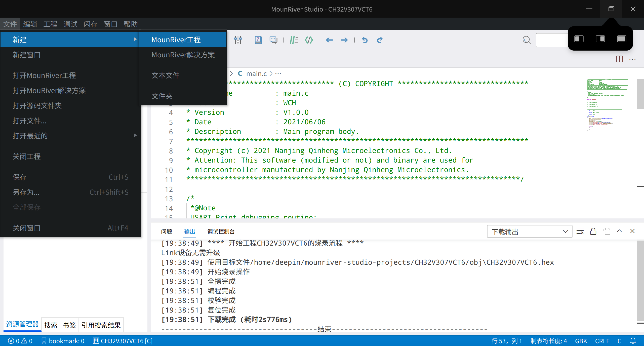Click 保存 in the file menu
The image size is (644, 346).
(70, 177)
